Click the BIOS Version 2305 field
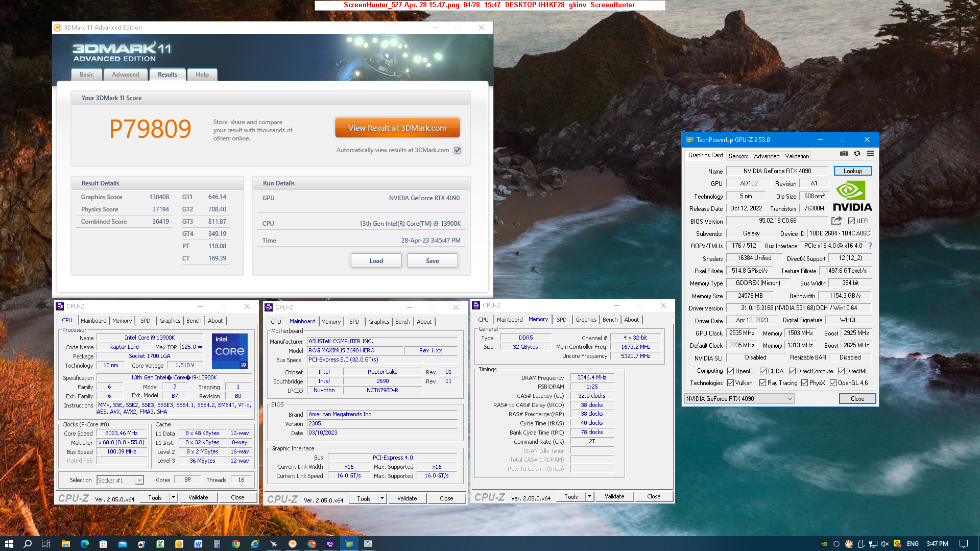This screenshot has height=551, width=980. pyautogui.click(x=382, y=423)
